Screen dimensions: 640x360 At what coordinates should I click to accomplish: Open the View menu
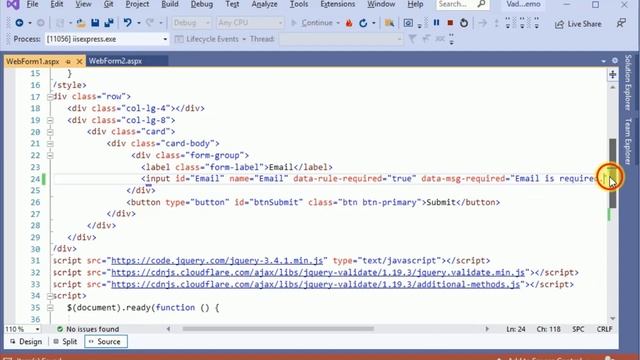pyautogui.click(x=83, y=4)
